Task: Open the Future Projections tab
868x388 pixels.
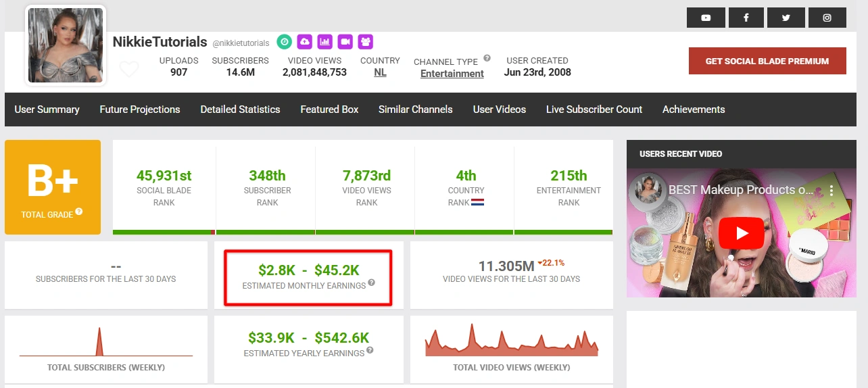Action: (140, 110)
